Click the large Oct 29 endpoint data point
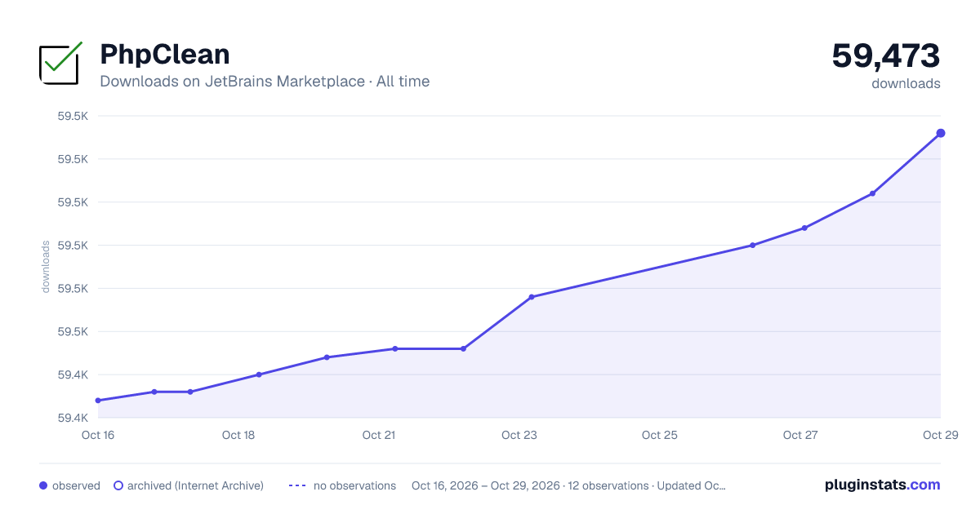This screenshot has height=514, width=980. (x=941, y=133)
